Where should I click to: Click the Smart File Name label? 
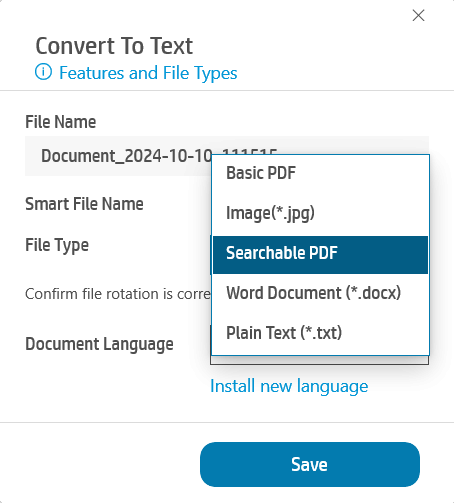(84, 204)
